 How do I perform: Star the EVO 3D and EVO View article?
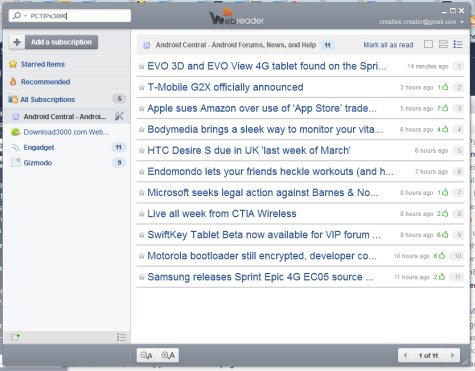click(142, 66)
